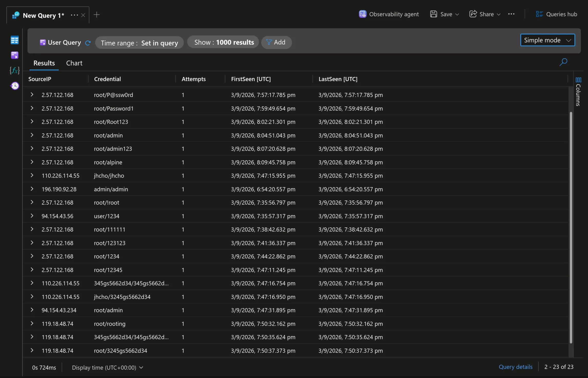Open the Query history clock icon
This screenshot has width=588, height=378.
tap(15, 86)
